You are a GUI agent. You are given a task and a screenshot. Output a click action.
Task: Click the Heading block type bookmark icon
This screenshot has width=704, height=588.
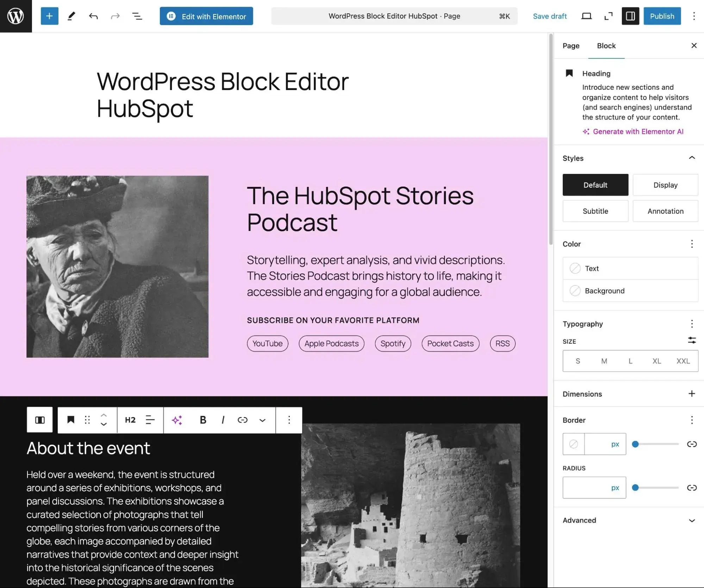click(71, 420)
